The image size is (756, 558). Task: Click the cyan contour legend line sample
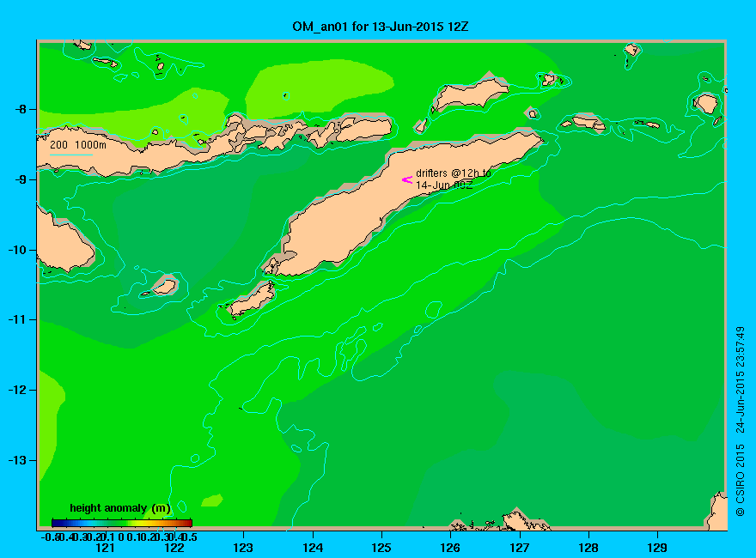(71, 155)
